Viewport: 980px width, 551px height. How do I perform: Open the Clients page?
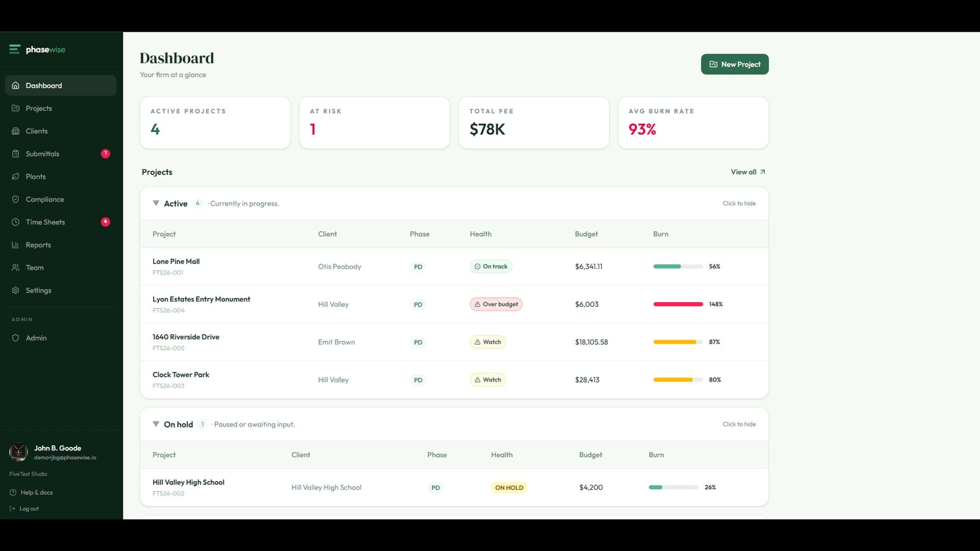[x=61, y=131]
